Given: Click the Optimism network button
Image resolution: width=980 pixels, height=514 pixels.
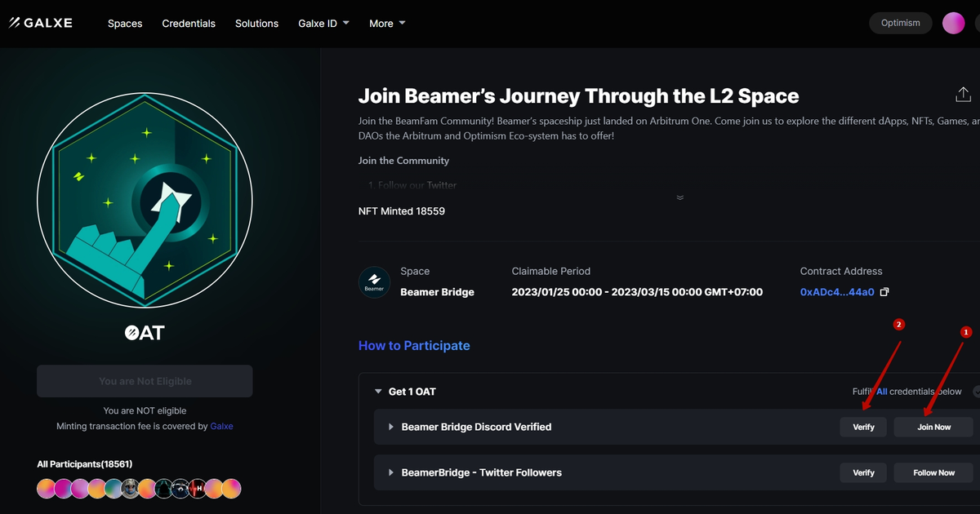Looking at the screenshot, I should [900, 23].
